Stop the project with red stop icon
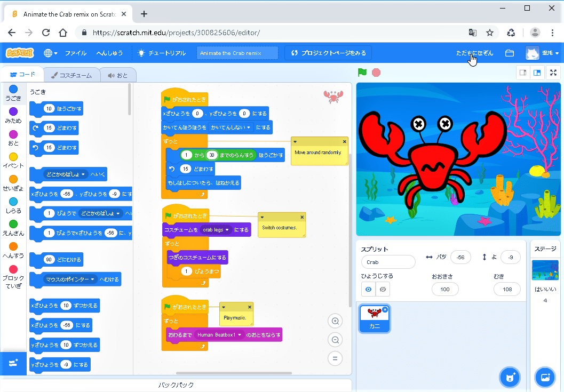Screen dimensions: 564x392 (376, 73)
